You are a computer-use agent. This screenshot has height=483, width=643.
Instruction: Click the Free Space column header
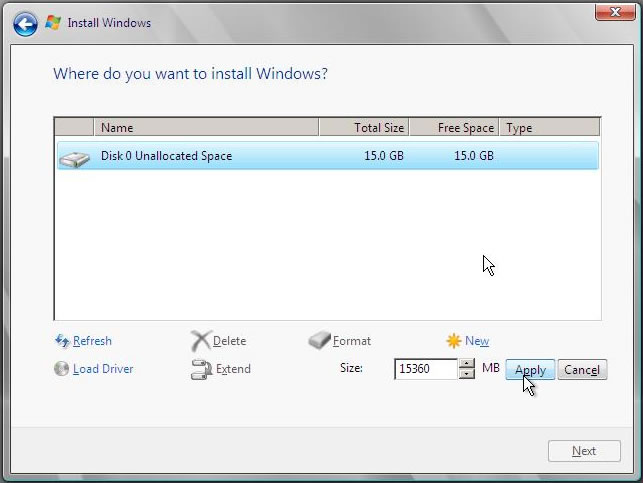coord(454,128)
